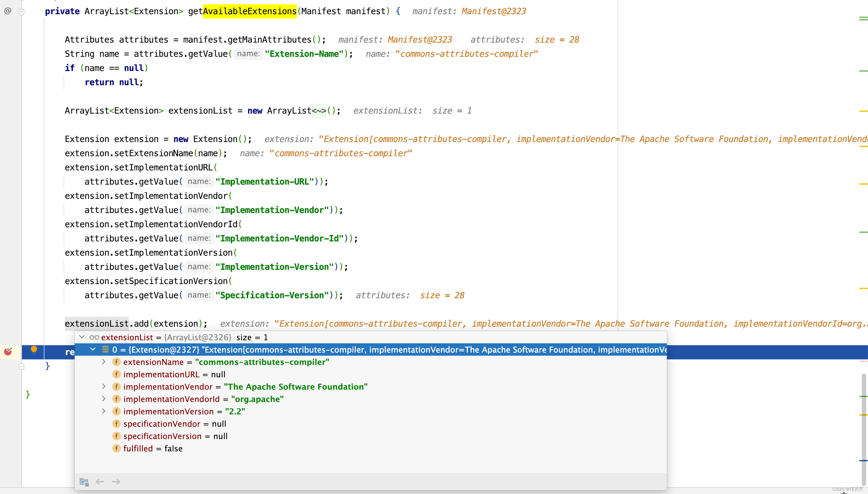Click the folded diamond operator <~>
This screenshot has height=494, width=868.
tap(319, 111)
